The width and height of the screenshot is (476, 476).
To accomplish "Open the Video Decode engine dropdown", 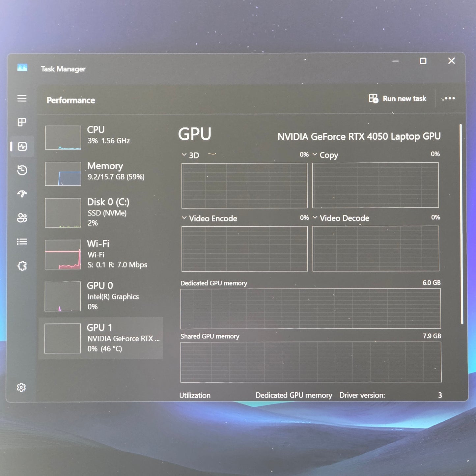I will click(315, 218).
